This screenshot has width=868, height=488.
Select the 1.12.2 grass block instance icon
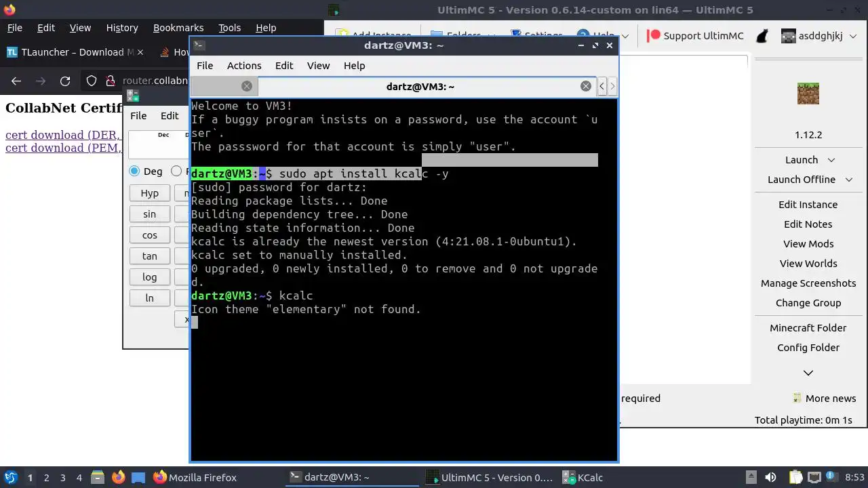point(808,94)
